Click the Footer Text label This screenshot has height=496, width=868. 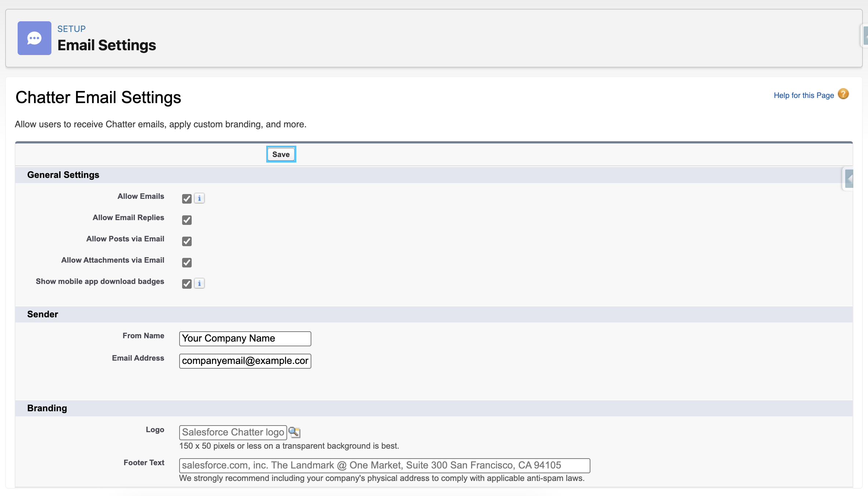click(144, 463)
